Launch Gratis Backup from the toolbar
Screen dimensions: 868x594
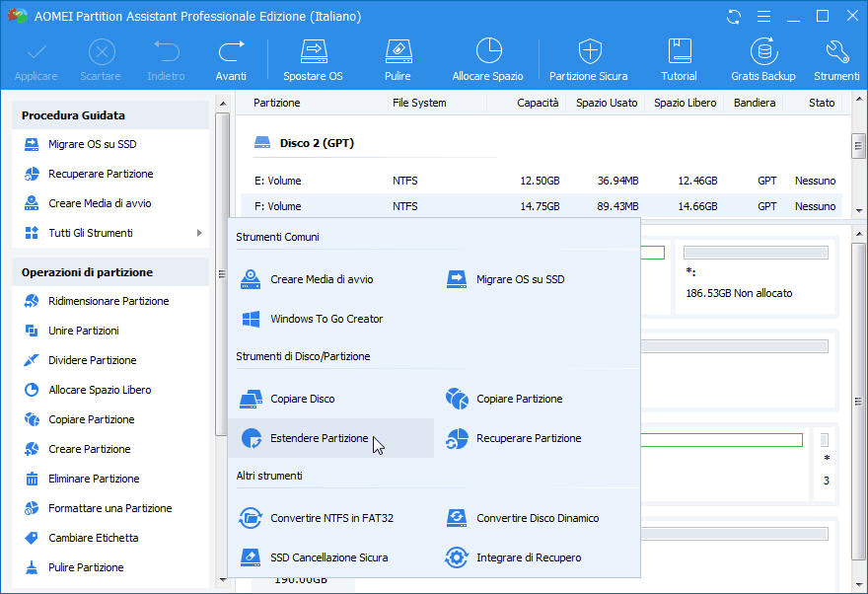pyautogui.click(x=762, y=52)
